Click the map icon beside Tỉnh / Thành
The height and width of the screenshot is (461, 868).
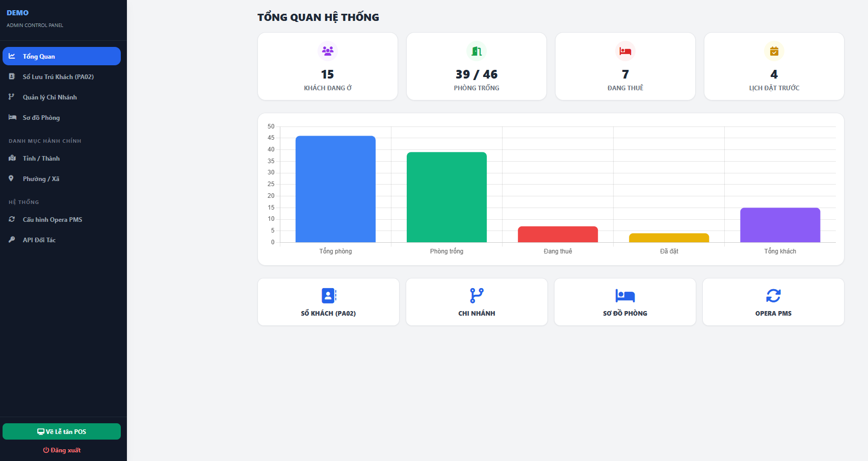tap(12, 158)
